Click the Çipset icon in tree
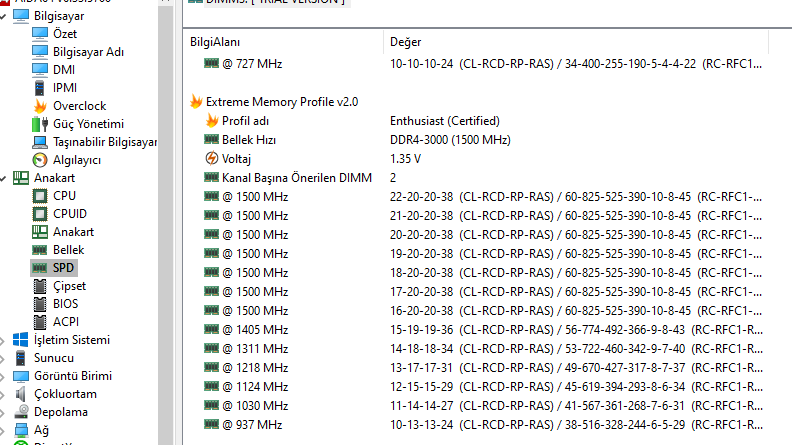This screenshot has width=792, height=445. [40, 286]
